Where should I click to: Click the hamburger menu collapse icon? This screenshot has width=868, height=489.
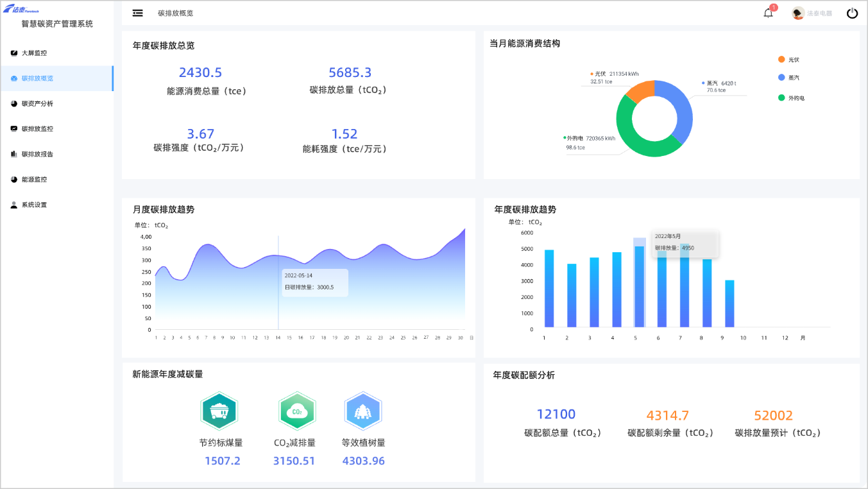coord(137,13)
